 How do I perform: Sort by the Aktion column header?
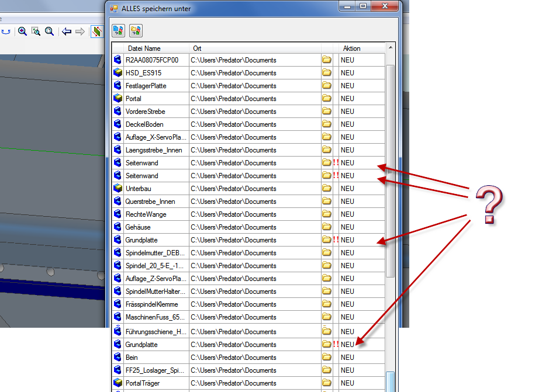[362, 48]
